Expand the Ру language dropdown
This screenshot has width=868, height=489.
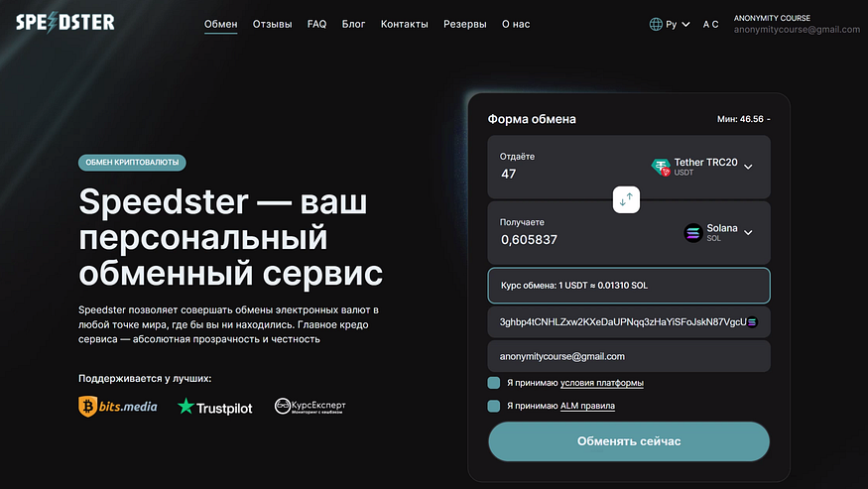tap(678, 24)
